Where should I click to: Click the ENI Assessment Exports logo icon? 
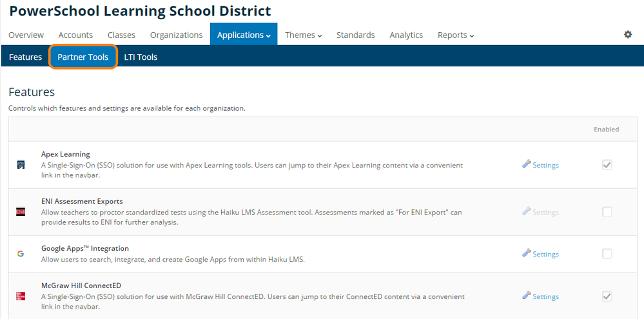pyautogui.click(x=21, y=212)
